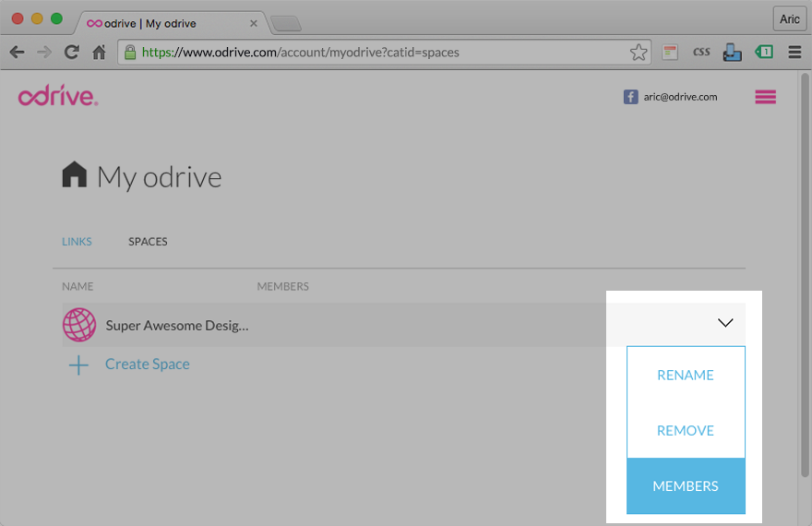This screenshot has width=812, height=526.
Task: Click the pink globe space icon
Action: coord(79,325)
